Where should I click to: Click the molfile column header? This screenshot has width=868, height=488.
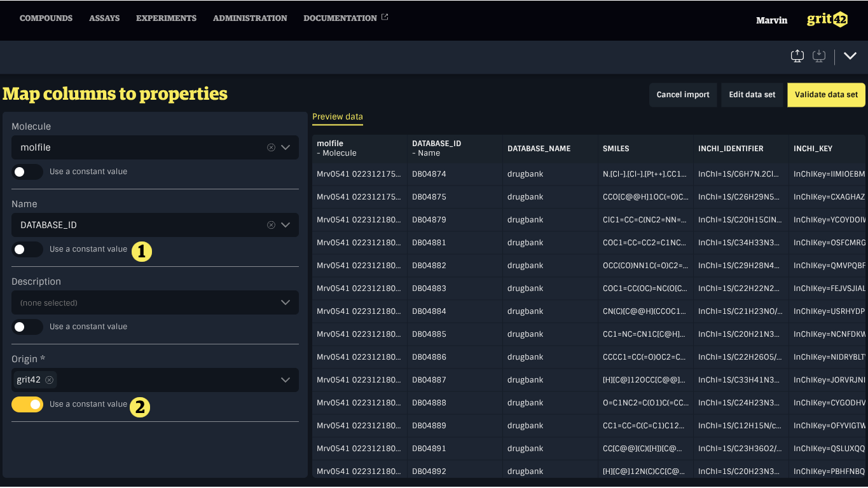[x=359, y=148]
